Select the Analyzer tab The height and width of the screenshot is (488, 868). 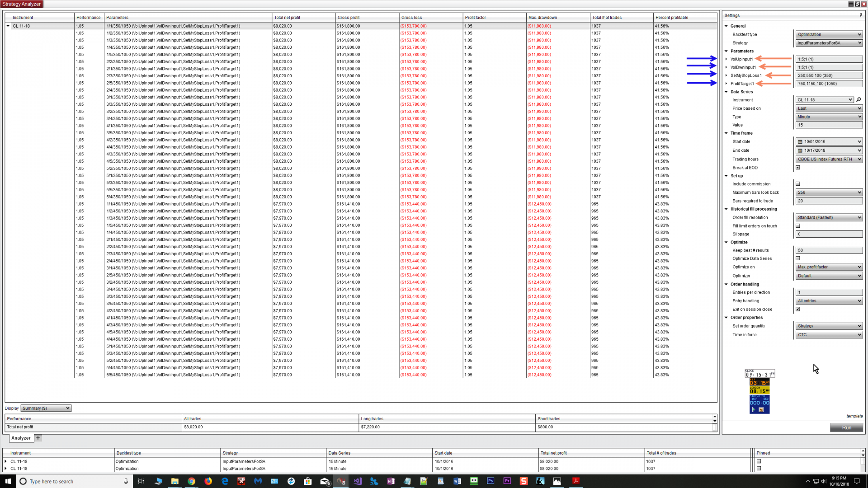point(21,438)
